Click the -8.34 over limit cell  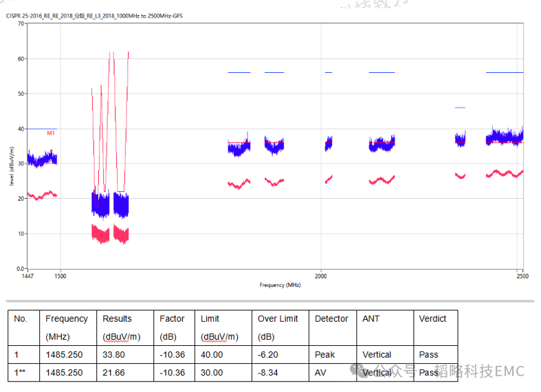tap(269, 372)
